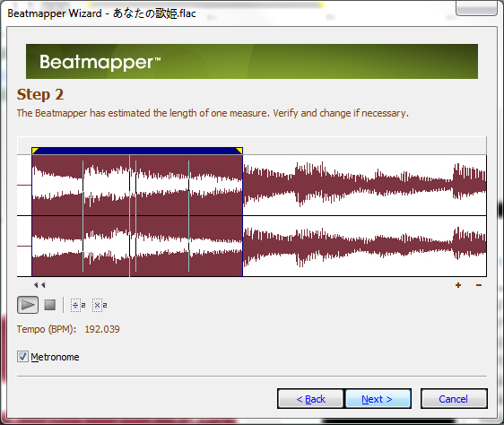Halve the measure length with ÷2
The image size is (504, 425).
78,305
